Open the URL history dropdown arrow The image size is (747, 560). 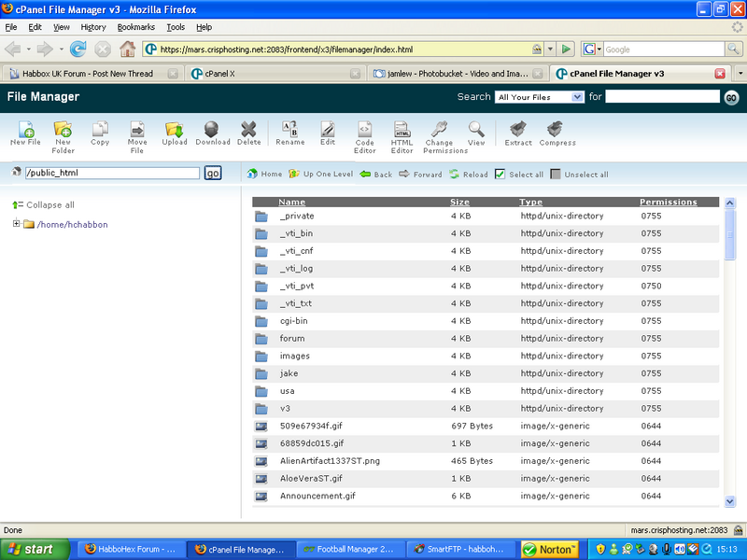click(550, 49)
